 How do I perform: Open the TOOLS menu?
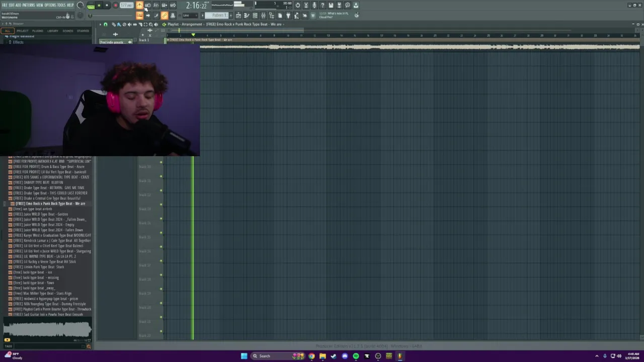tap(61, 5)
